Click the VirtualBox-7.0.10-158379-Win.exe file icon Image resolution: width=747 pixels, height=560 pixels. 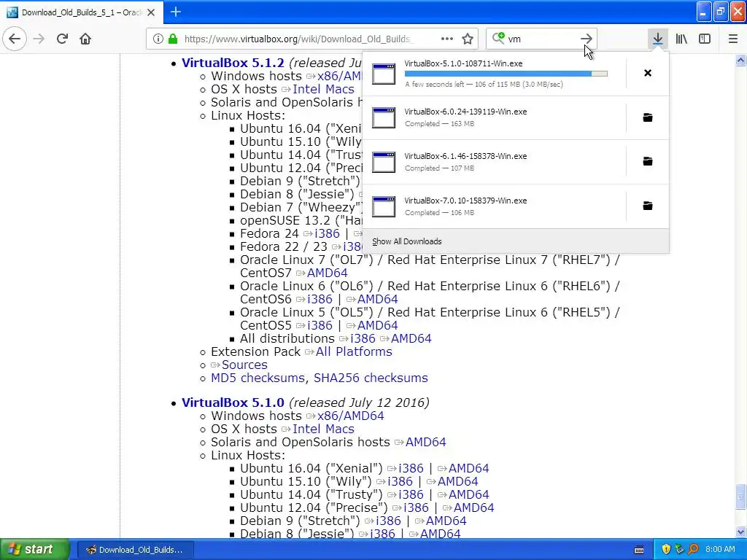coord(384,206)
